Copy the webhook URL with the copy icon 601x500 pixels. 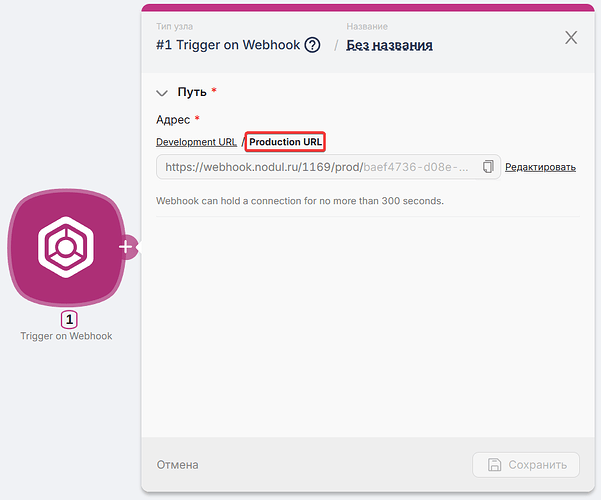[488, 166]
